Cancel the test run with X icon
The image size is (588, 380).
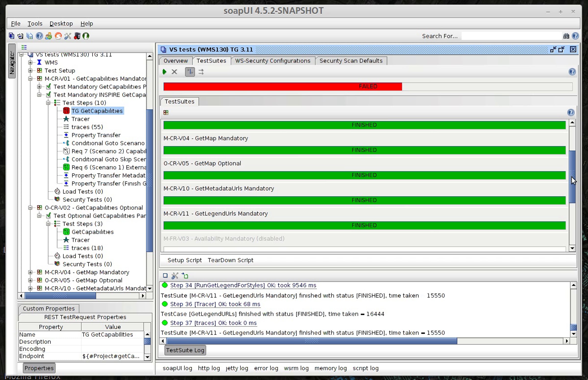(174, 72)
